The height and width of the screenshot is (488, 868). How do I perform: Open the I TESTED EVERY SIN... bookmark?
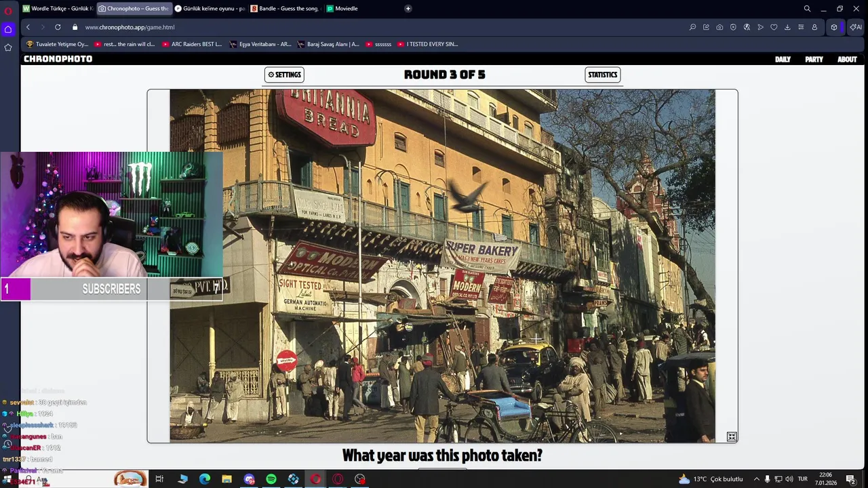428,44
